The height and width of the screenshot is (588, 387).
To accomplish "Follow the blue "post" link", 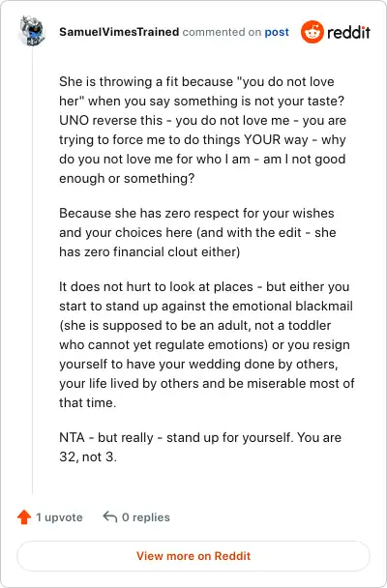I will [x=277, y=32].
